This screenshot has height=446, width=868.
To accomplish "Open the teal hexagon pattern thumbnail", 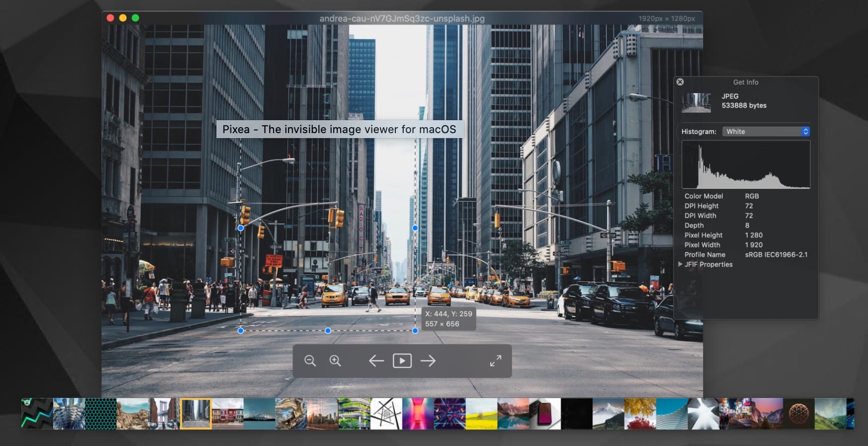I will pos(101,413).
